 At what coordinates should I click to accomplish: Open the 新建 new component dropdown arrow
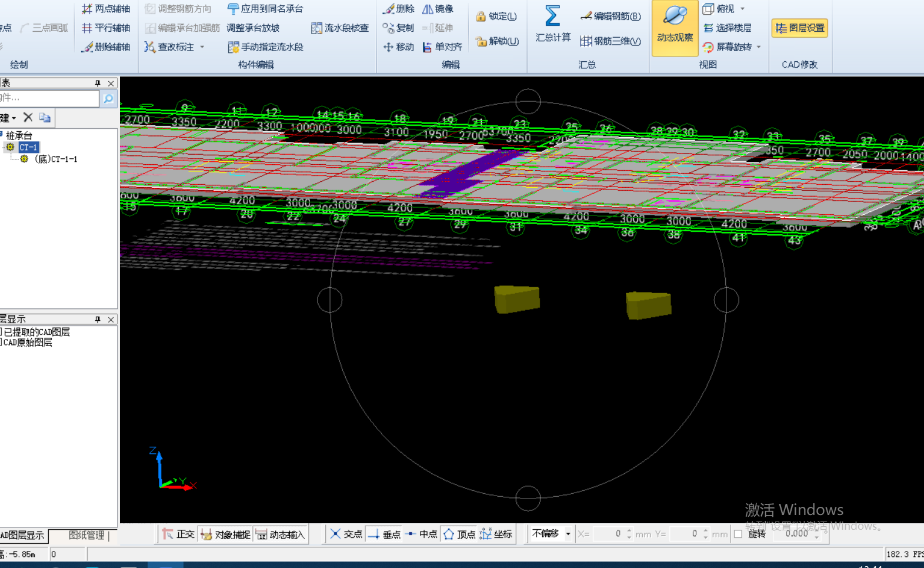click(14, 118)
